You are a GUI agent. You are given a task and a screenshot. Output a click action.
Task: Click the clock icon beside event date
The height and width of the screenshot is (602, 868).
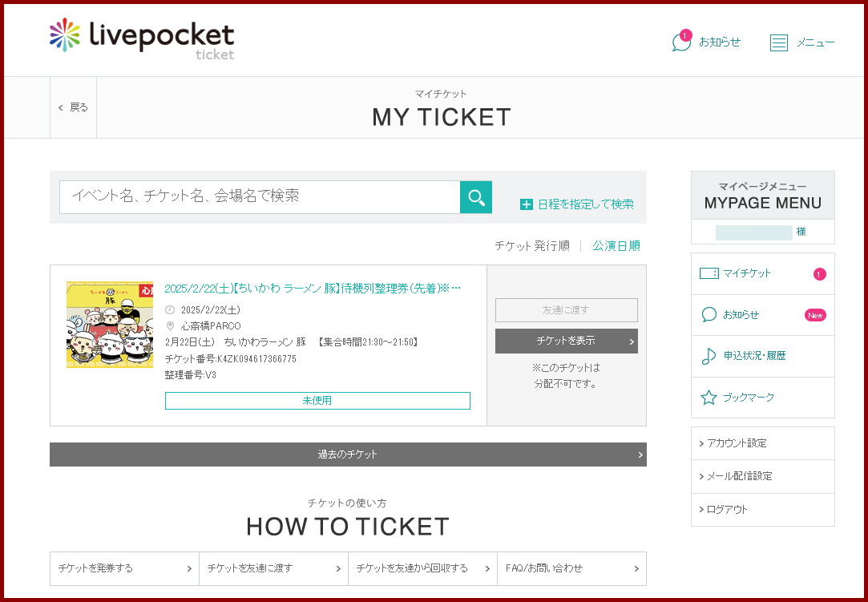170,309
